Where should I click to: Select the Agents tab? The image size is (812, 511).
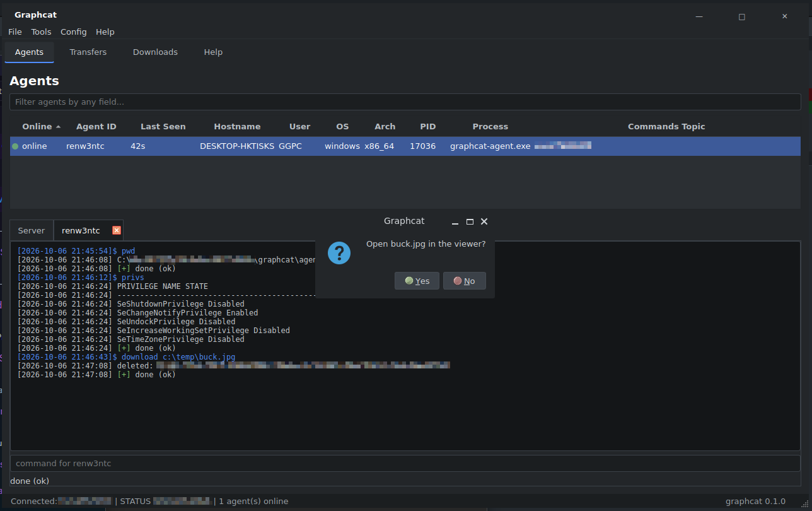pyautogui.click(x=30, y=52)
